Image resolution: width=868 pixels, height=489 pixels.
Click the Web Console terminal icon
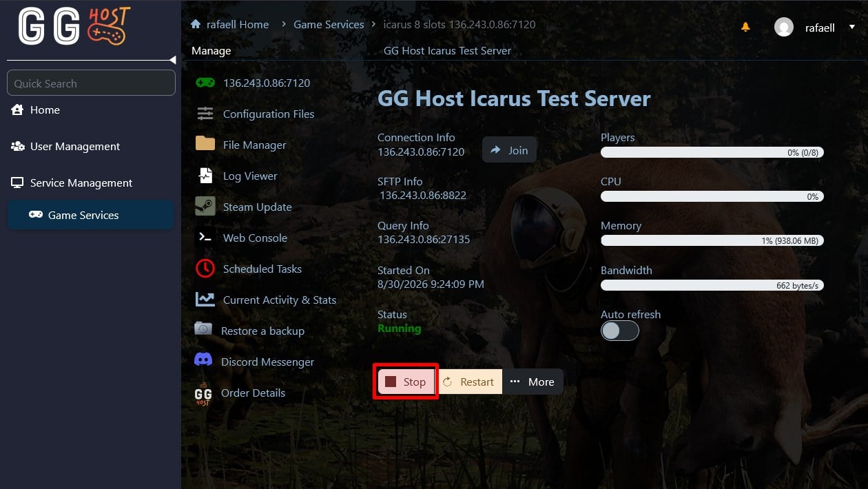[x=205, y=237]
